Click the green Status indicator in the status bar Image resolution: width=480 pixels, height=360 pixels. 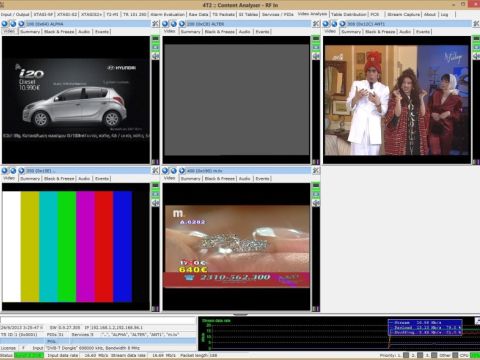tap(29, 356)
